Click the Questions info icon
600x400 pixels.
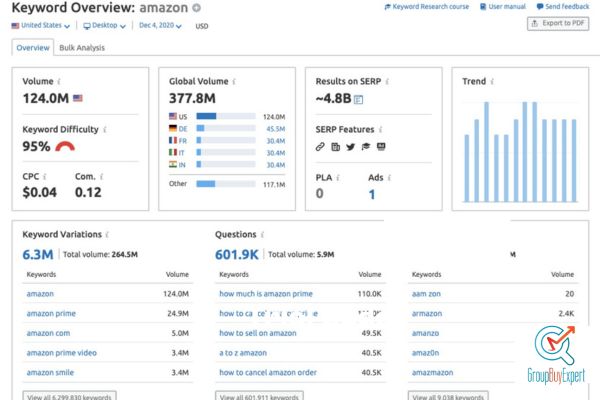tap(262, 235)
